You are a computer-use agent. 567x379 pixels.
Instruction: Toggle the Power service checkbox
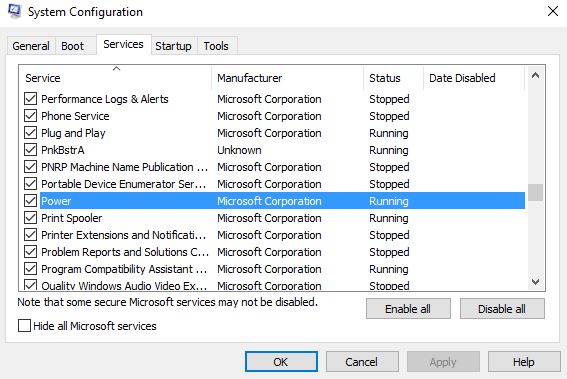click(30, 201)
